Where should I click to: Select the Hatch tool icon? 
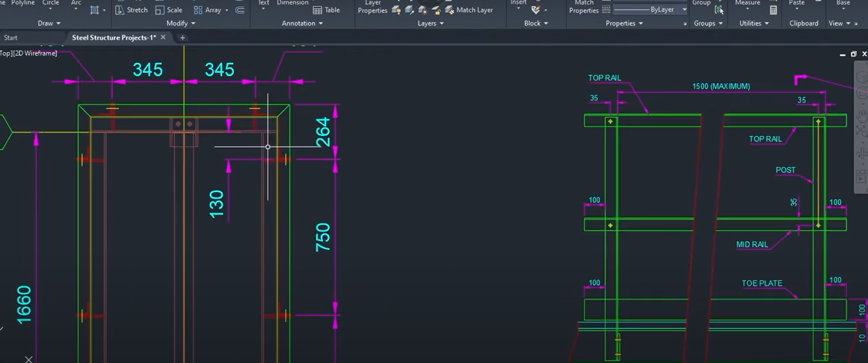95,10
